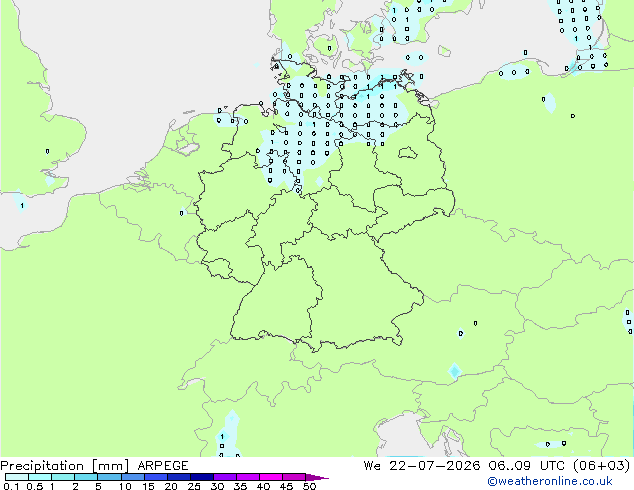Click the 25–30 mm dark blue legend swatch
The height and width of the screenshot is (490, 634).
pos(202,477)
